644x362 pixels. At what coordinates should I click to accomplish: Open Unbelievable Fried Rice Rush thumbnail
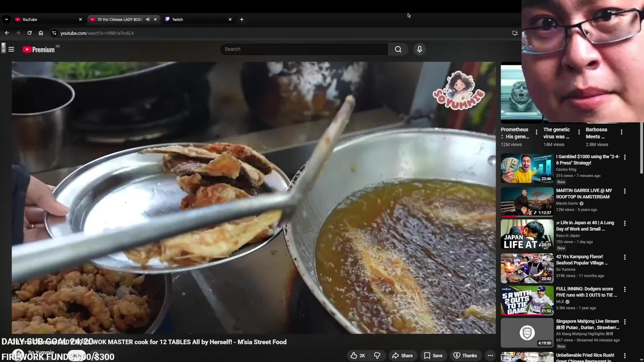(527, 357)
